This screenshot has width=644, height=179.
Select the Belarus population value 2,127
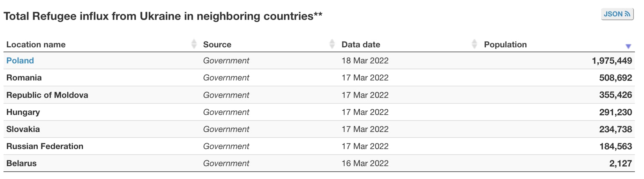621,164
